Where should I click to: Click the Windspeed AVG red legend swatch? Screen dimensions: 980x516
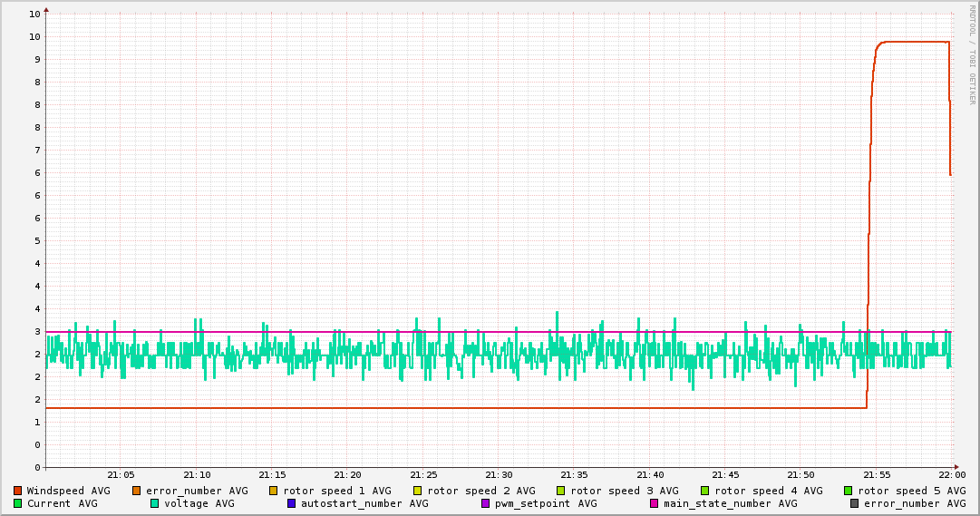pyautogui.click(x=18, y=491)
